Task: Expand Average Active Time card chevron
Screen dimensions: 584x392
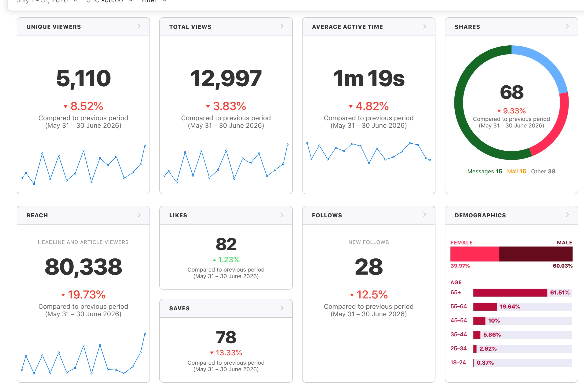Action: tap(425, 26)
